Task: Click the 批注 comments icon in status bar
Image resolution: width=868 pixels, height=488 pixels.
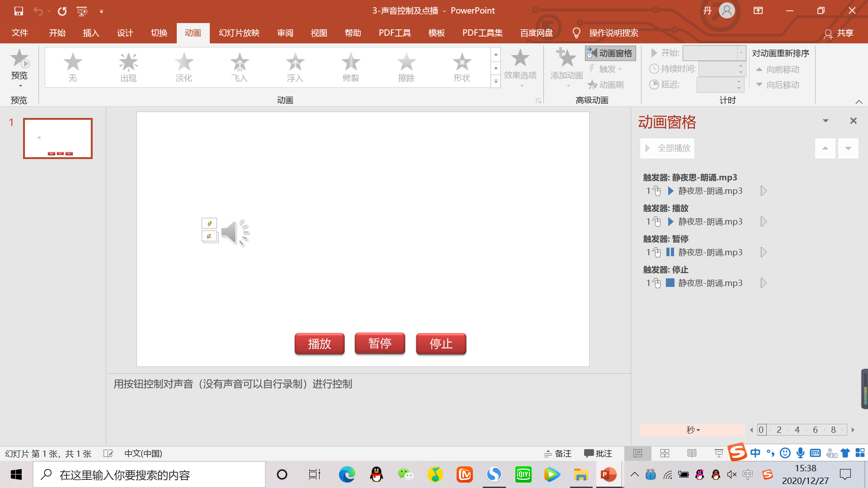Action: (x=598, y=453)
